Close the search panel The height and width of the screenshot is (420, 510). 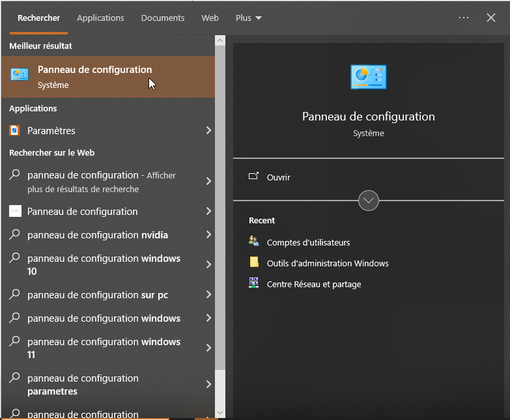coord(491,18)
